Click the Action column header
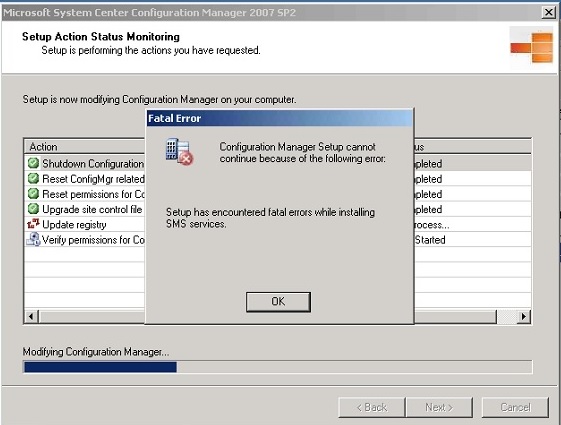 click(x=85, y=147)
